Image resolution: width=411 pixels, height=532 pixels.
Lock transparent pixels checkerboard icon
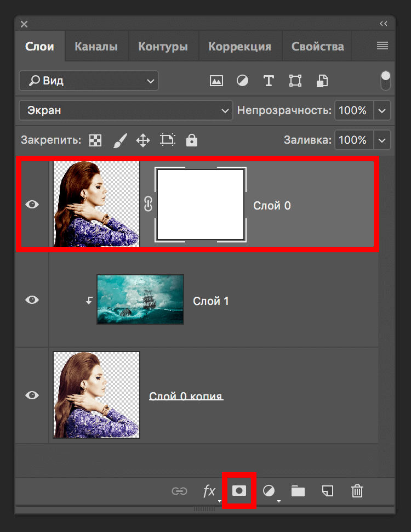tap(95, 140)
